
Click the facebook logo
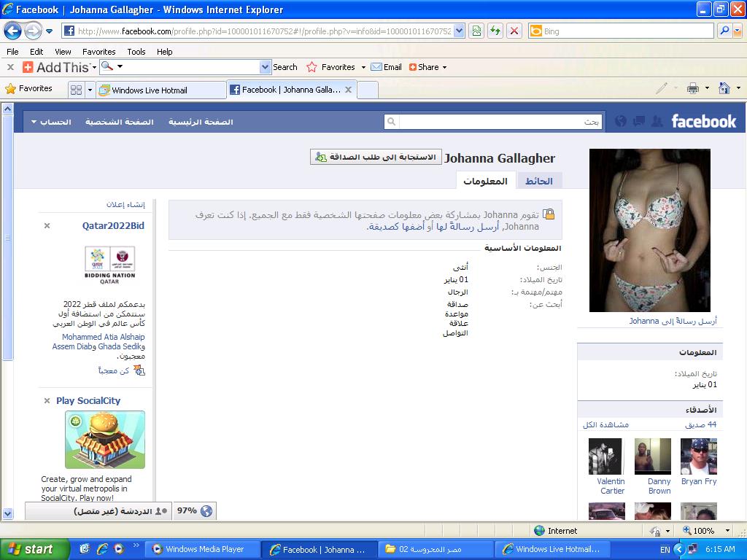[x=704, y=122]
